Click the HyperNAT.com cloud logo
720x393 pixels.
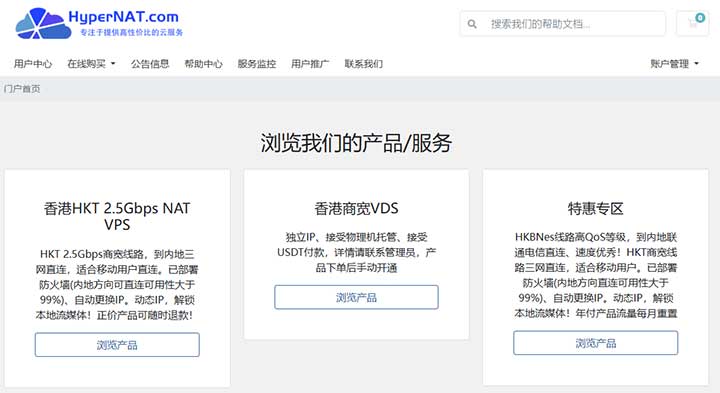coord(43,23)
